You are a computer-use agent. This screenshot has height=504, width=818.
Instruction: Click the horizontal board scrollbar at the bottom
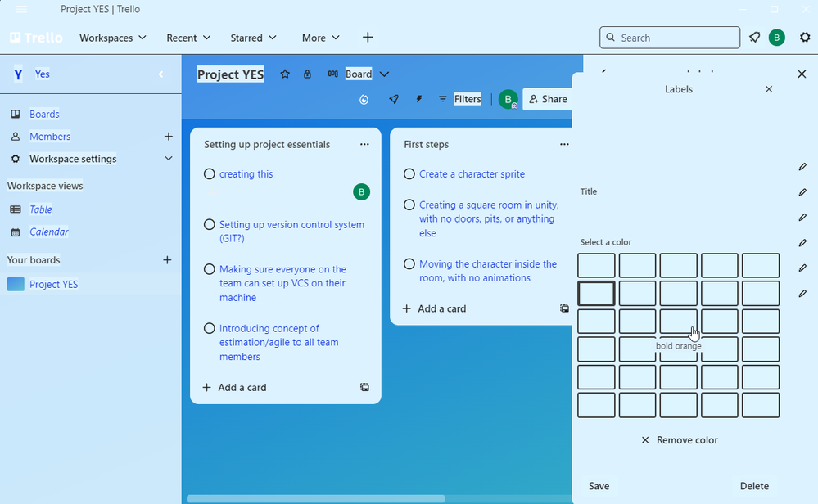tap(315, 499)
